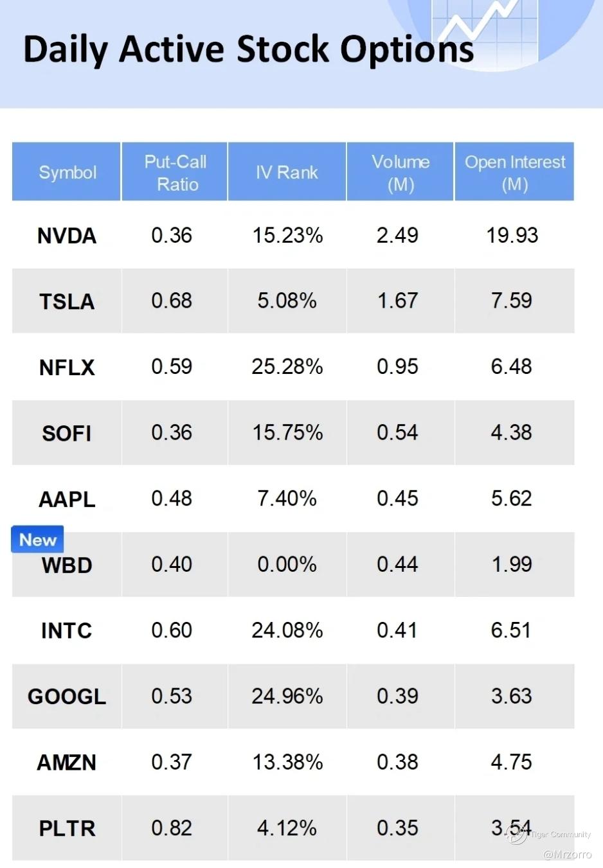Open the NFLX ticker symbol
This screenshot has width=603, height=868.
pyautogui.click(x=67, y=368)
